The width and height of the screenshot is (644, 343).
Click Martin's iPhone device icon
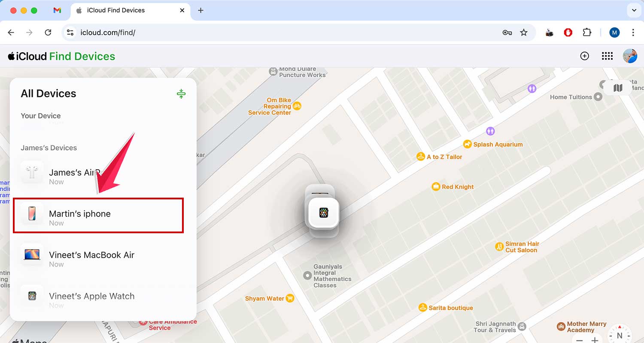32,214
